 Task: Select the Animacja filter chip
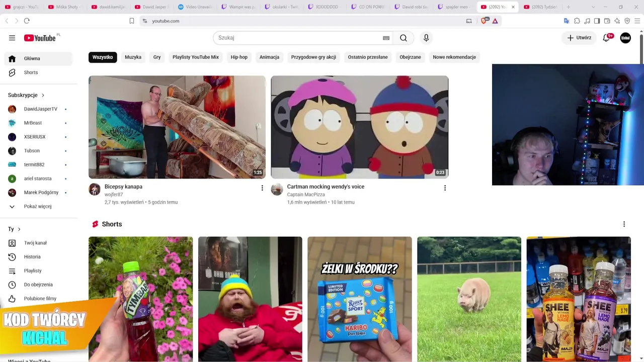coord(269,57)
